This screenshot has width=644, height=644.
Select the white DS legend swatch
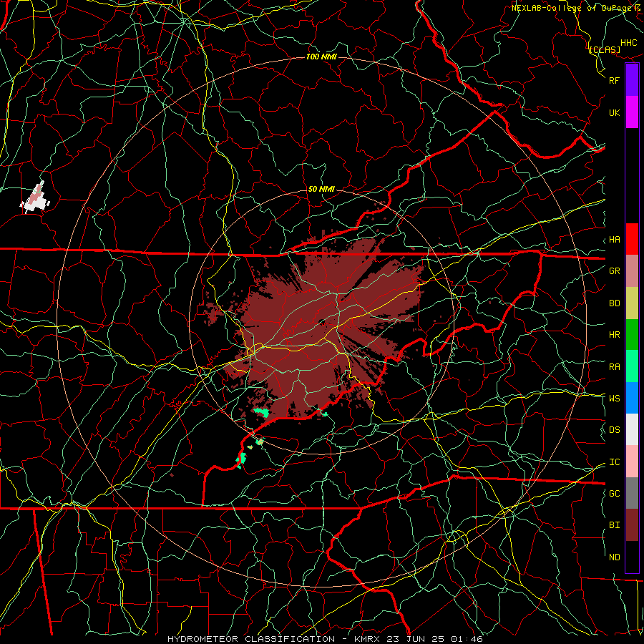click(x=632, y=429)
